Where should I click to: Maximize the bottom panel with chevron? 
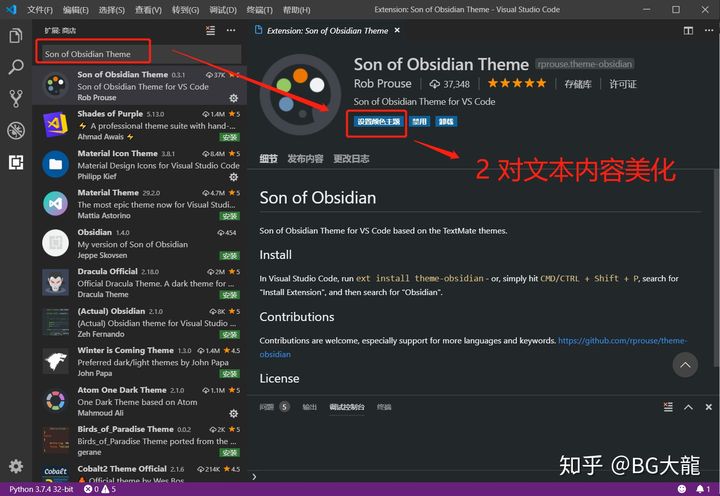(688, 407)
